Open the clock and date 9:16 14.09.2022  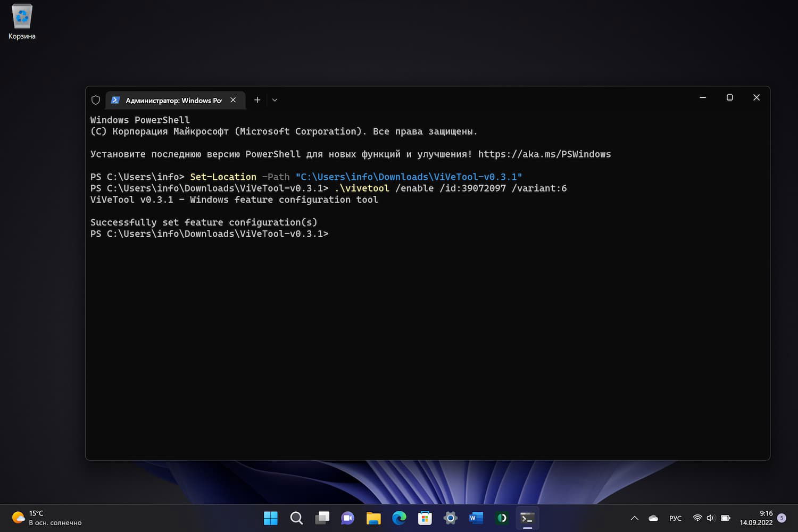[x=756, y=518]
